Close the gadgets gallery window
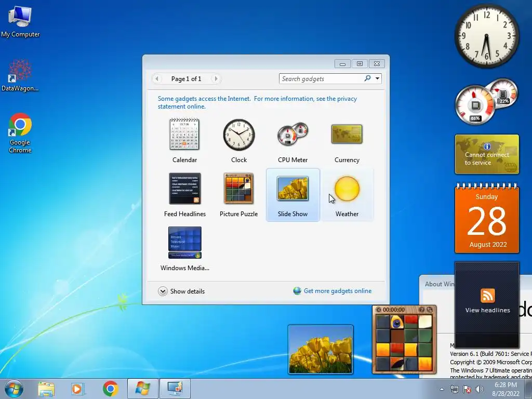This screenshot has width=532, height=399. pyautogui.click(x=377, y=64)
